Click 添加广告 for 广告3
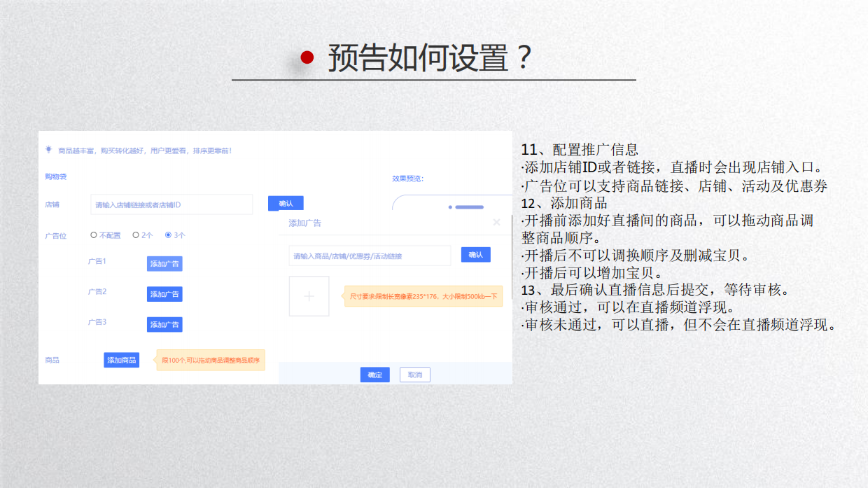Screen dimensions: 868x488 click(163, 323)
